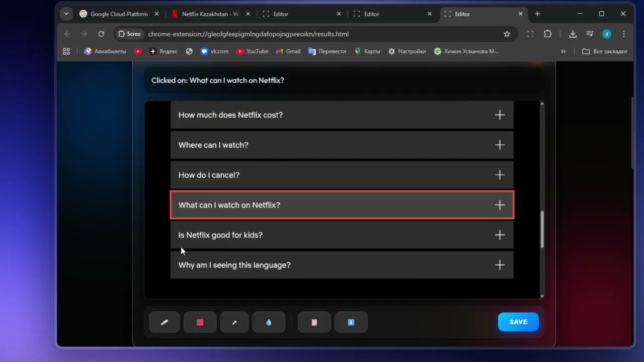Screen dimensions: 644x362
Task: Expand 'What can I watch on Netflix?' plus
Action: click(x=500, y=205)
